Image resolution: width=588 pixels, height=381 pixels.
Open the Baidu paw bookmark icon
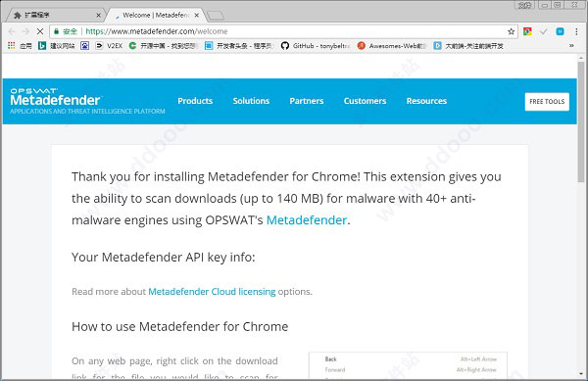[x=84, y=46]
